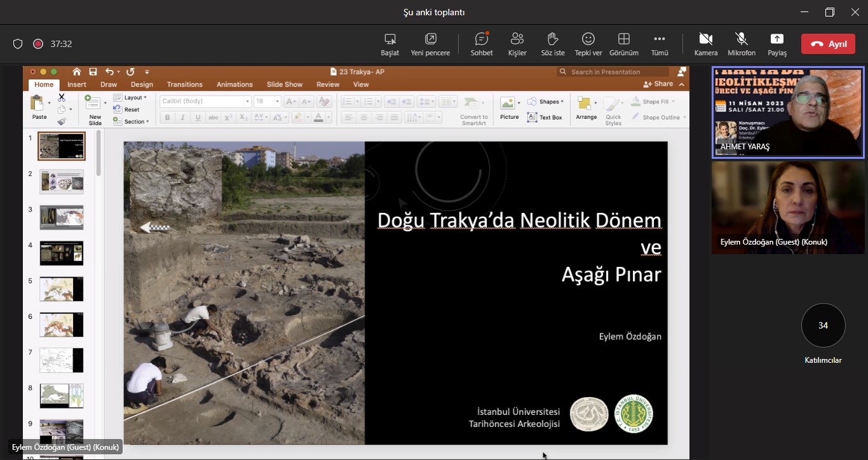
Task: Open meeting in Yeni pencere
Action: click(x=430, y=44)
